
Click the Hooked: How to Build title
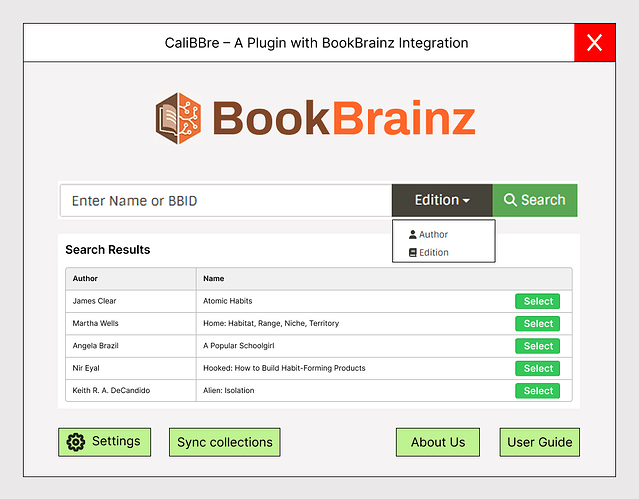[284, 368]
